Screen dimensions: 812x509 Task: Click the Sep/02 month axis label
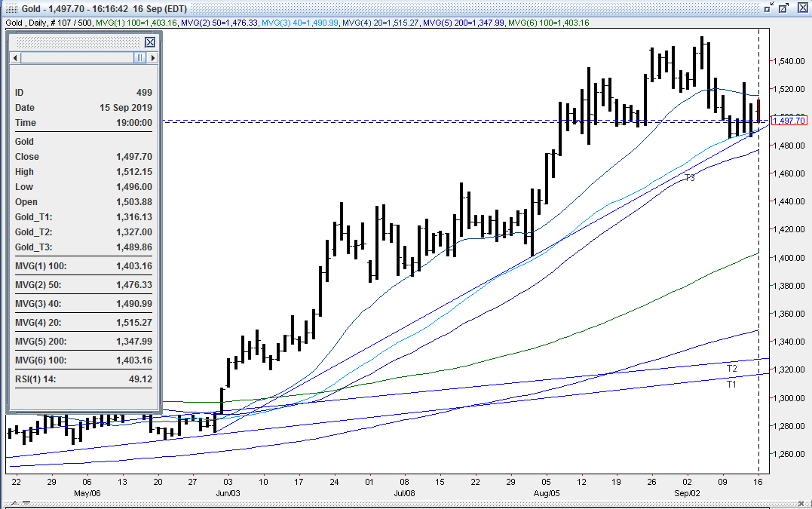tap(687, 493)
